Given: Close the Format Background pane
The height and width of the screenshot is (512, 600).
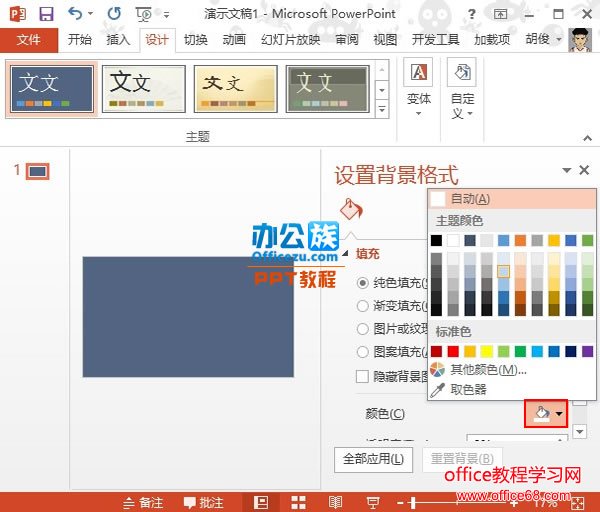Looking at the screenshot, I should click(x=584, y=170).
